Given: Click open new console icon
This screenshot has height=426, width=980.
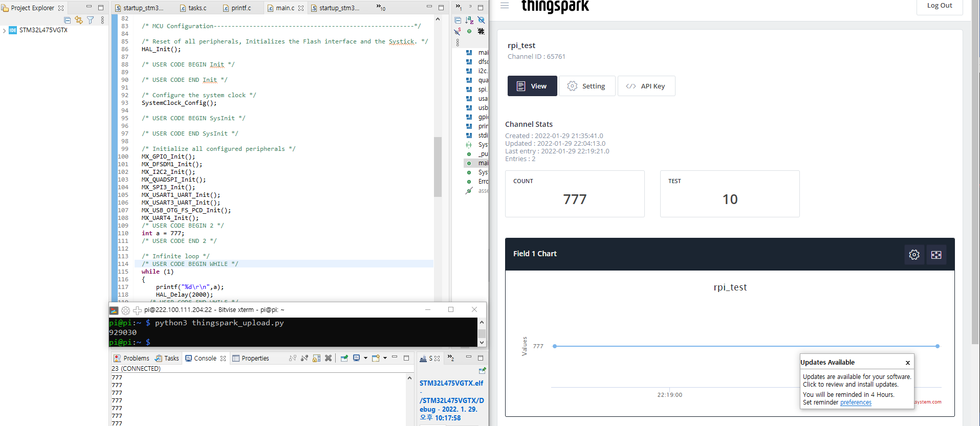Looking at the screenshot, I should [x=376, y=358].
